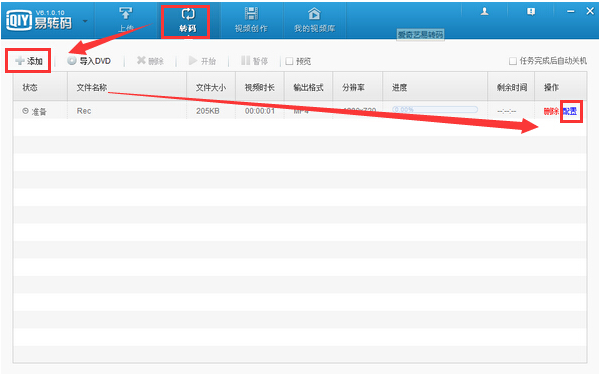
Task: Click the 操作 column header
Action: point(560,87)
